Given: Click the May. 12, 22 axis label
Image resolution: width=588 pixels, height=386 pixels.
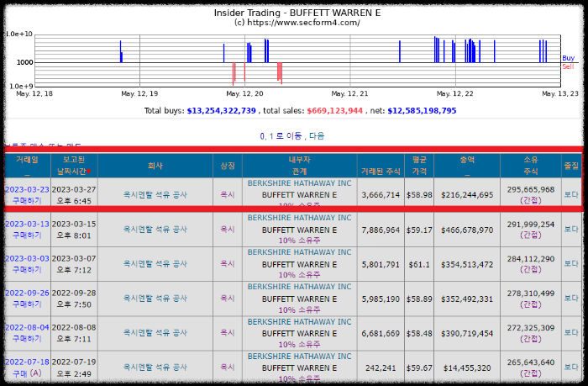Looking at the screenshot, I should coord(455,93).
